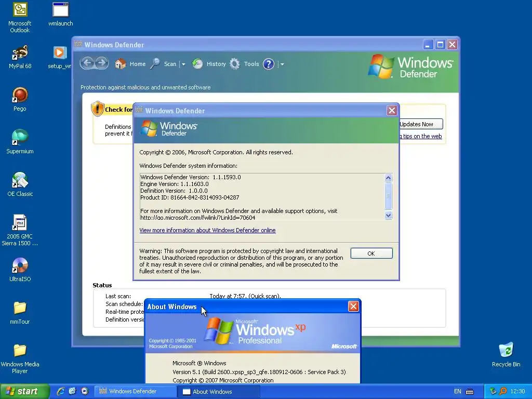This screenshot has width=532, height=399.
Task: Switch to About Windows taskbar button
Action: pyautogui.click(x=219, y=392)
